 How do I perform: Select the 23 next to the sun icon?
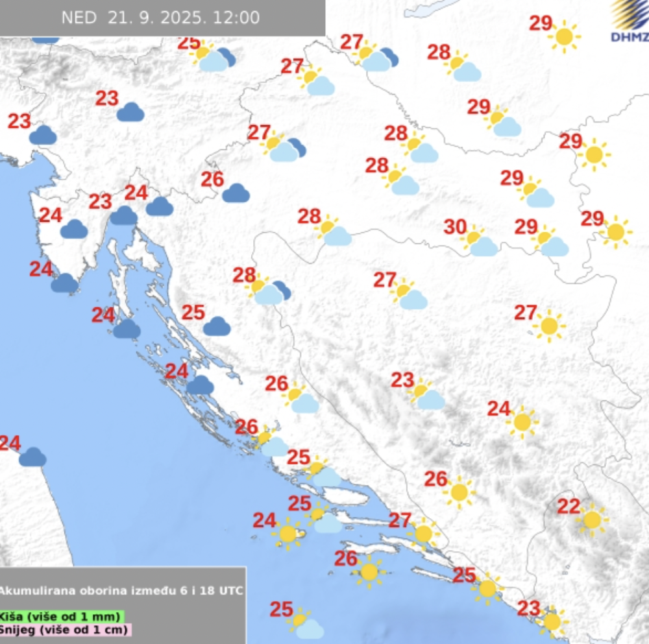point(529,608)
